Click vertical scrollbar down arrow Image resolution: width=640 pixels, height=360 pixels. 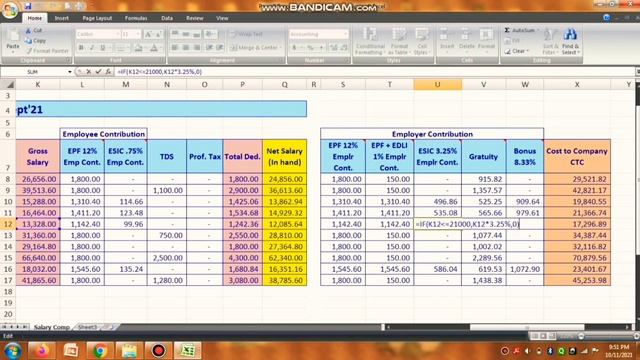tap(637, 319)
